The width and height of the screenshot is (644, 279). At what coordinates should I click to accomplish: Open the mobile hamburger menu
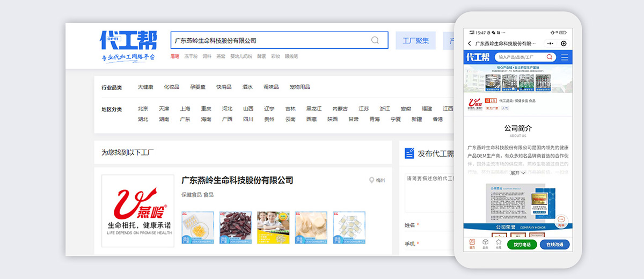(565, 57)
